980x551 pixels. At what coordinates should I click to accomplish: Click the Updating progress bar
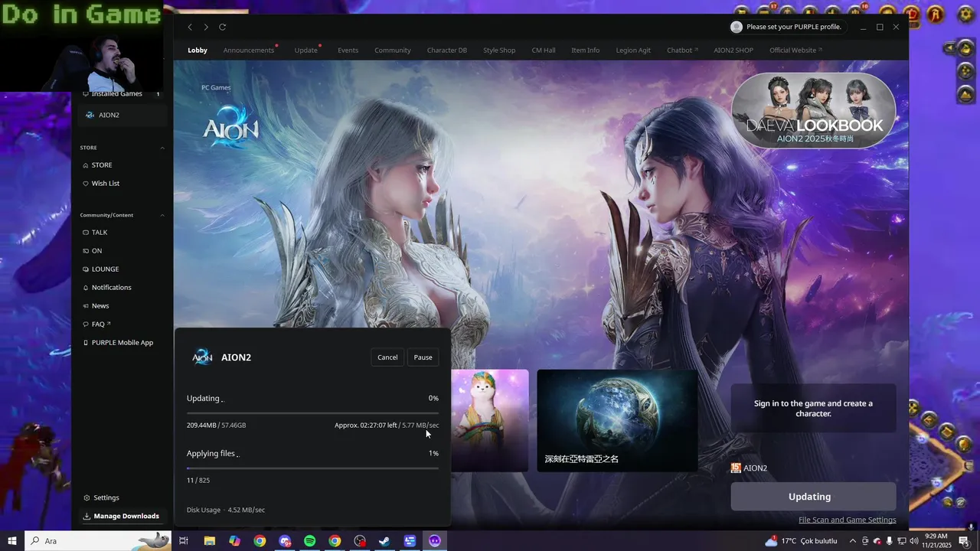point(312,413)
